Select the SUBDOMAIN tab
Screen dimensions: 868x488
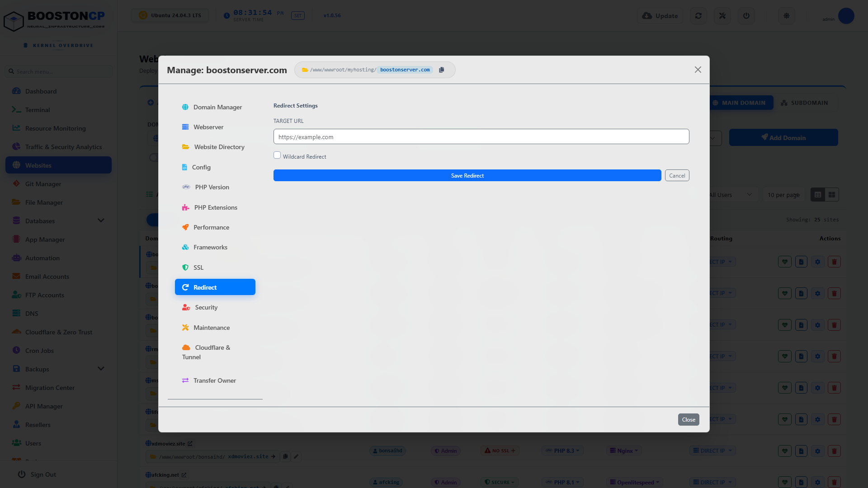(x=805, y=103)
